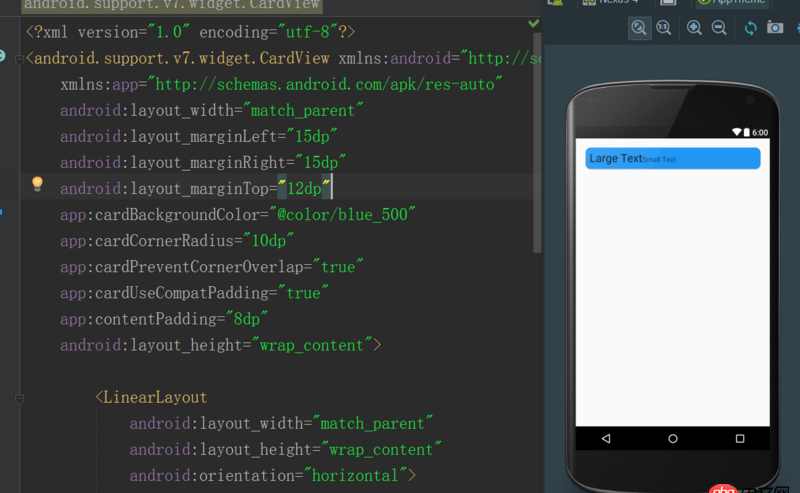This screenshot has height=493, width=800.
Task: Click the "10dp" cardCornerRadius value
Action: pyautogui.click(x=269, y=240)
